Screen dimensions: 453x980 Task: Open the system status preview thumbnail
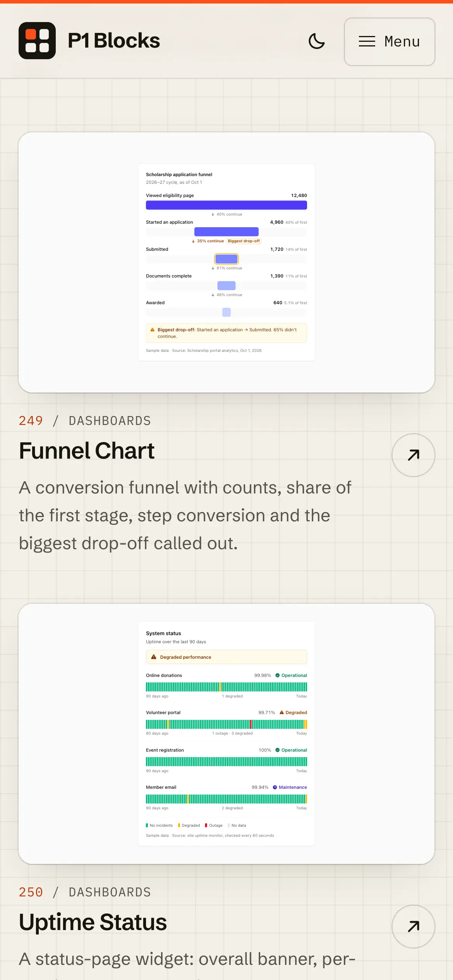pyautogui.click(x=226, y=734)
